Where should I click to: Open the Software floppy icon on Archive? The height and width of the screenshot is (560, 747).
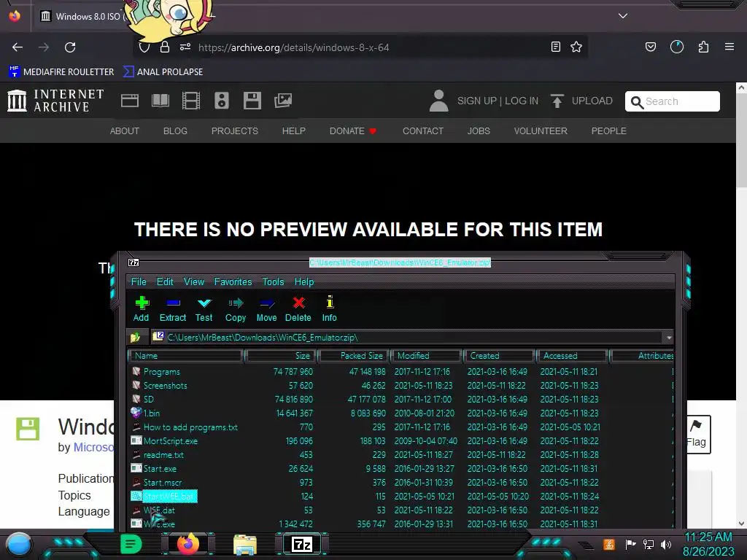252,101
